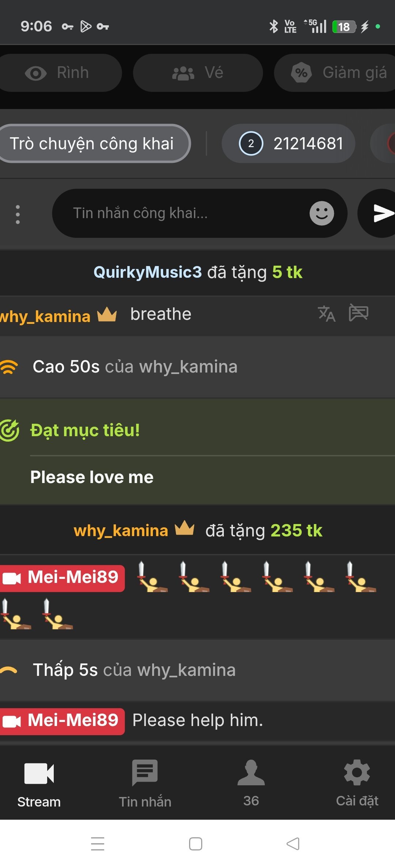This screenshot has height=868, width=395.
Task: Tap the send message arrow button
Action: coord(380,213)
